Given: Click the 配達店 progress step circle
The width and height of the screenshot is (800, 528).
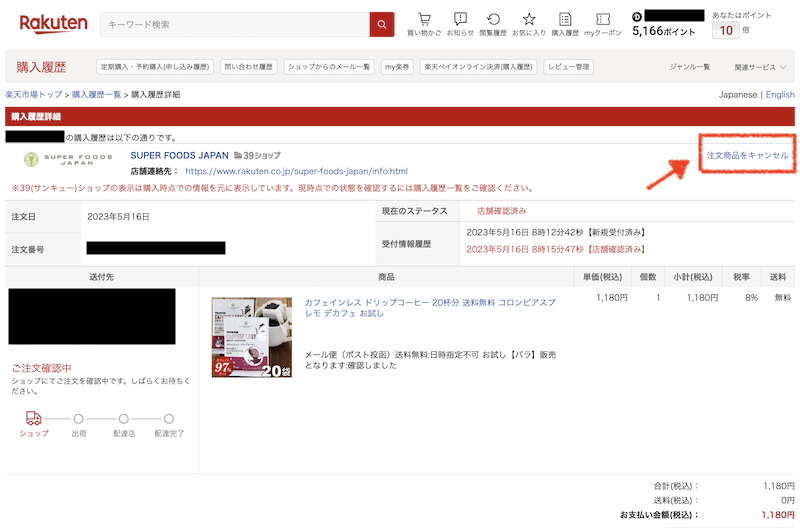Looking at the screenshot, I should pos(123,419).
